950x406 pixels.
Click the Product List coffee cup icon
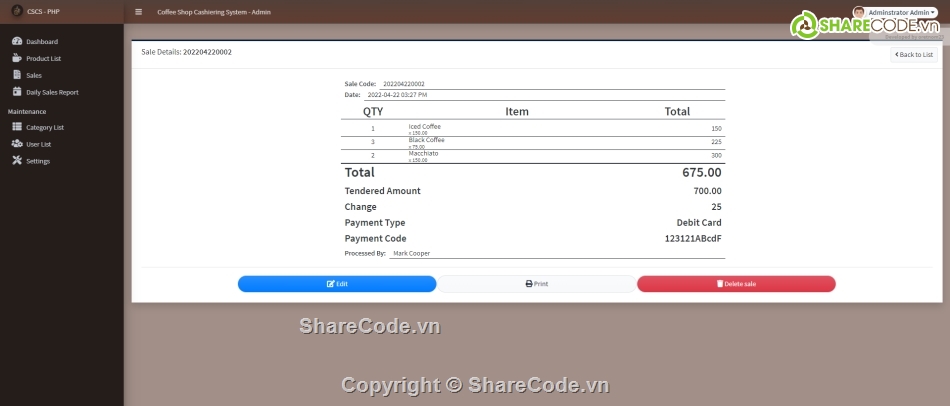(17, 58)
